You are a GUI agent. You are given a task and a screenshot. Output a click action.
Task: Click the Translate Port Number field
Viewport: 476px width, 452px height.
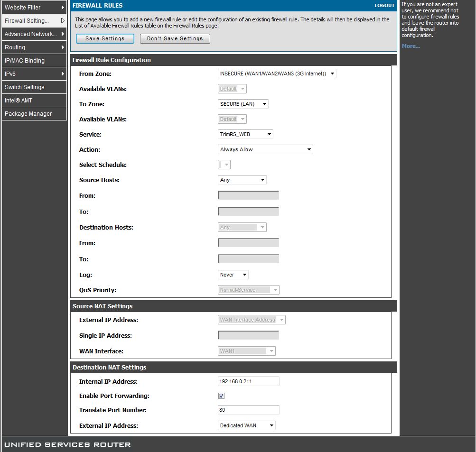point(248,410)
